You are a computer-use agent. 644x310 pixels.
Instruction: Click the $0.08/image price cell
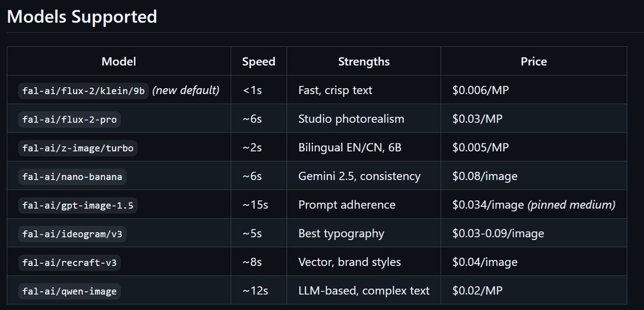485,176
